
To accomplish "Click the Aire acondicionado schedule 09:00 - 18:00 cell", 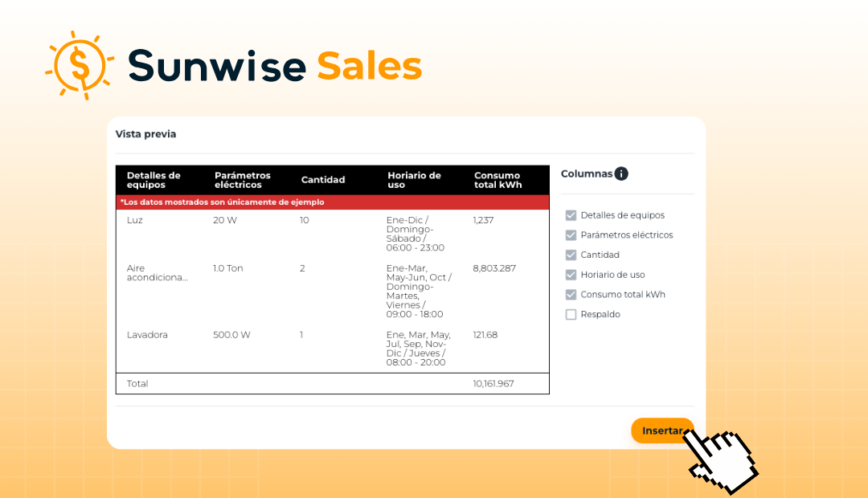I will [x=419, y=291].
